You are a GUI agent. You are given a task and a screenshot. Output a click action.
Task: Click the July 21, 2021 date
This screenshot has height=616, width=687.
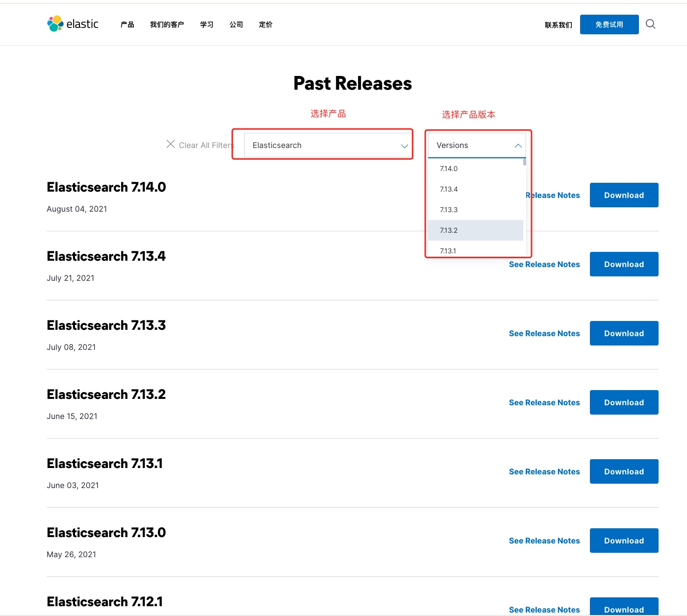tap(71, 278)
